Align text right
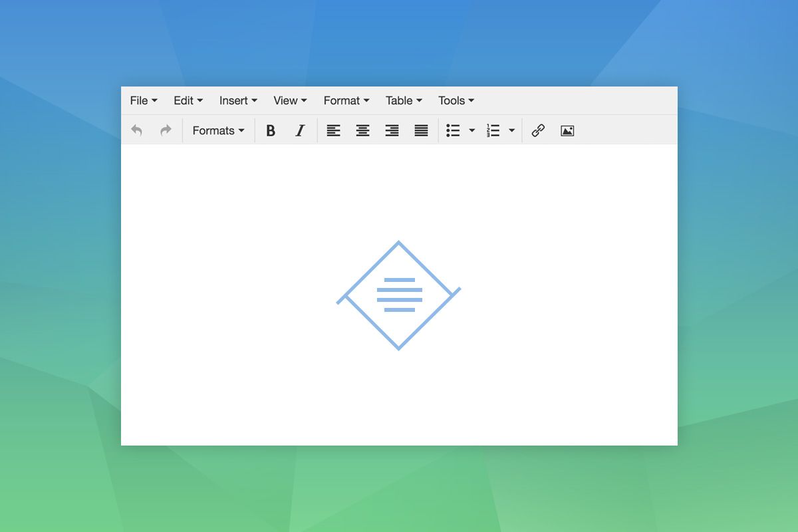This screenshot has width=798, height=532. tap(392, 130)
